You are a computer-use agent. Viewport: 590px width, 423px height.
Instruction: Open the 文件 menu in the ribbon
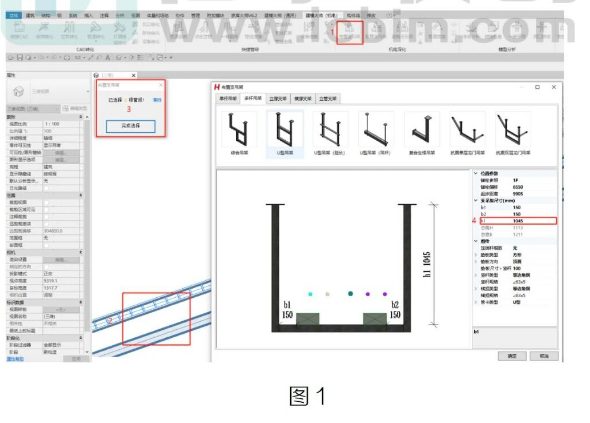pos(14,15)
